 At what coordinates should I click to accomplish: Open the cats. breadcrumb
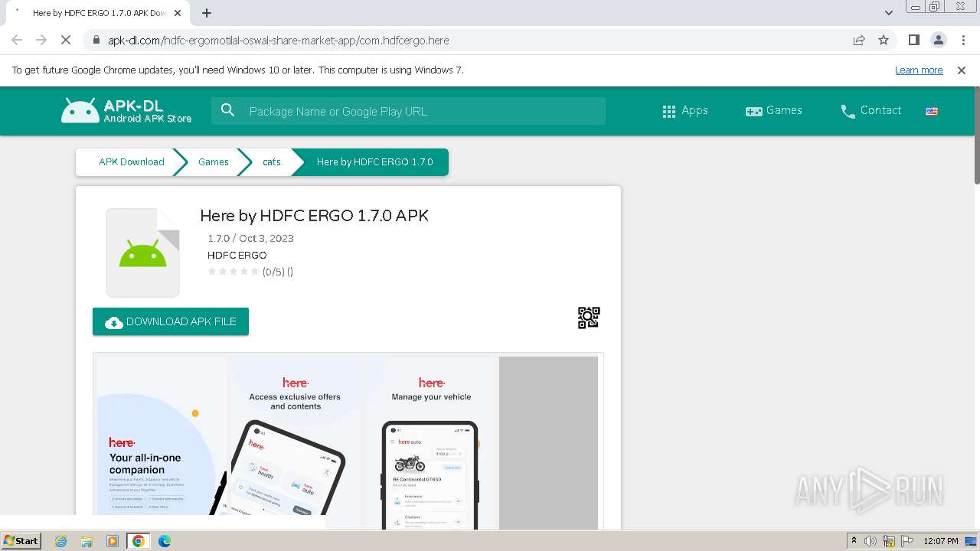click(x=273, y=162)
